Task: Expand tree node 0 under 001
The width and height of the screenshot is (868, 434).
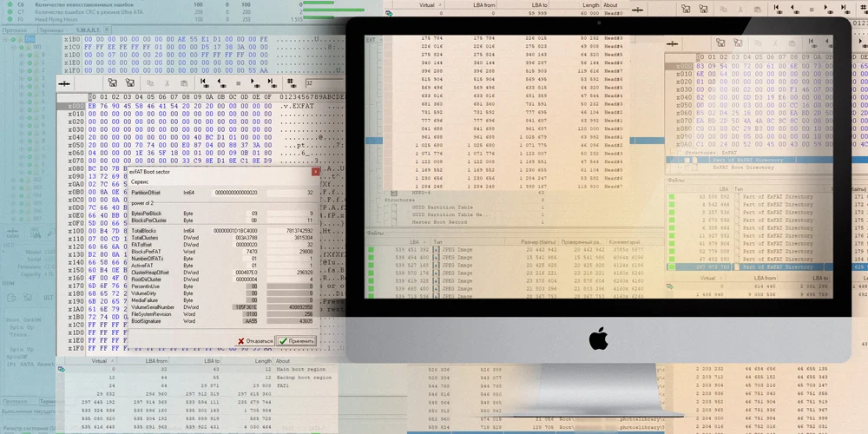Action: (22, 55)
